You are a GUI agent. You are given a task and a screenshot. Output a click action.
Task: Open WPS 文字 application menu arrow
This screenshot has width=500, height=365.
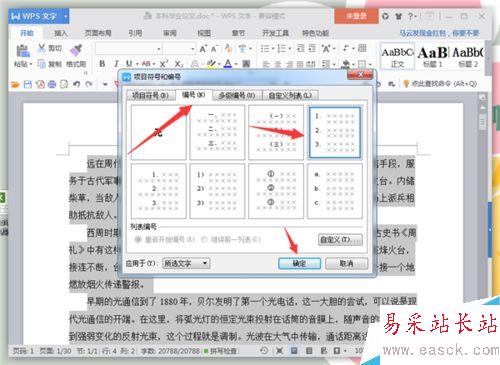[x=66, y=16]
